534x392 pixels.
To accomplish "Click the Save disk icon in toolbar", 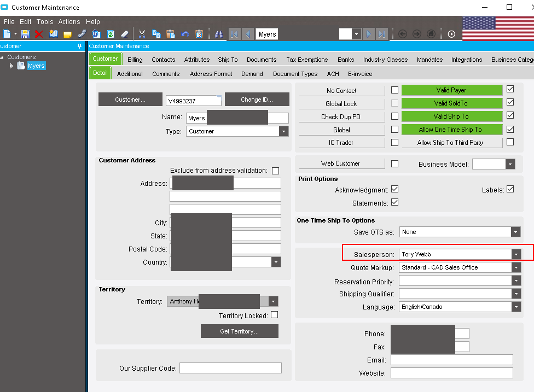I will click(25, 34).
